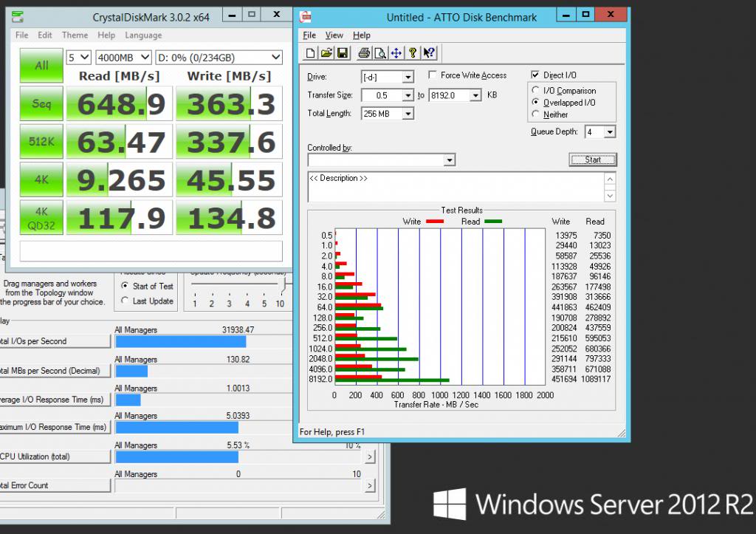Viewport: 756px width, 534px height.
Task: Open CrystalDiskMark Edit menu
Action: (x=45, y=35)
